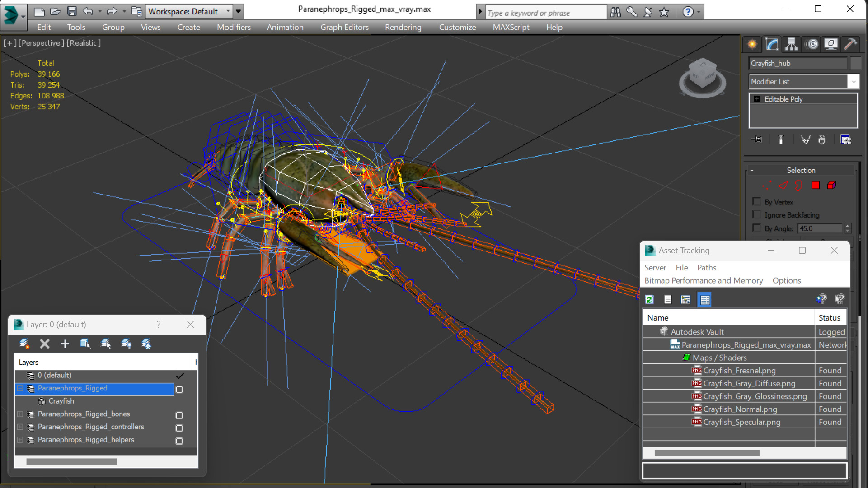Expand the Paranephrops_Rigged_helpers layer
868x488 pixels.
point(20,440)
